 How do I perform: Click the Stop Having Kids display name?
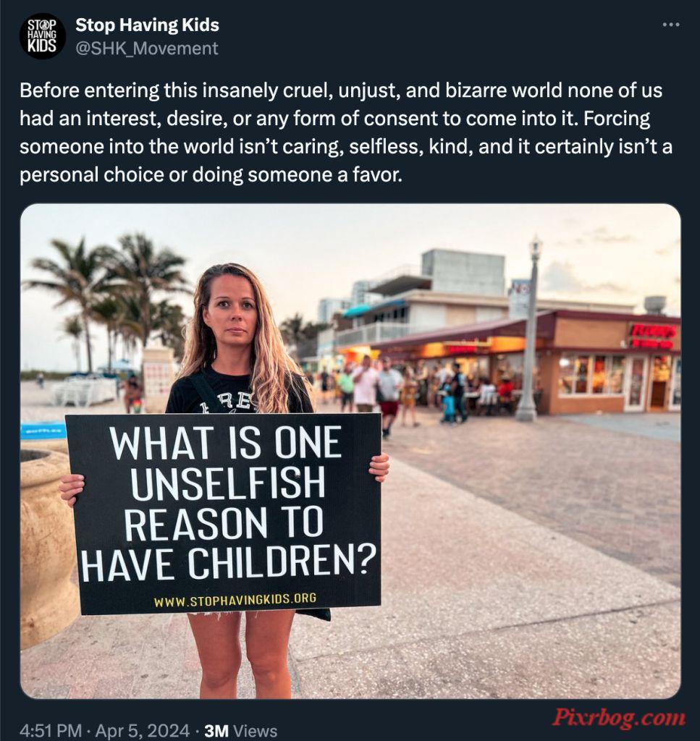(x=148, y=25)
